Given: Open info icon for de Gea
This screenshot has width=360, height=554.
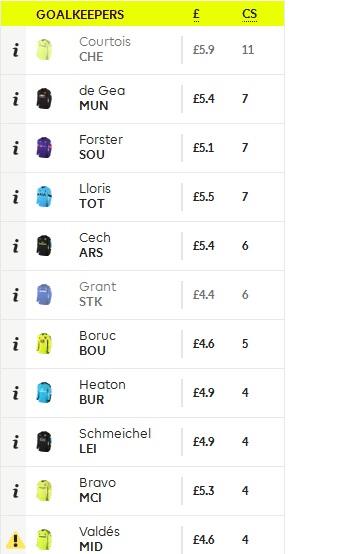Looking at the screenshot, I should pos(16,99).
